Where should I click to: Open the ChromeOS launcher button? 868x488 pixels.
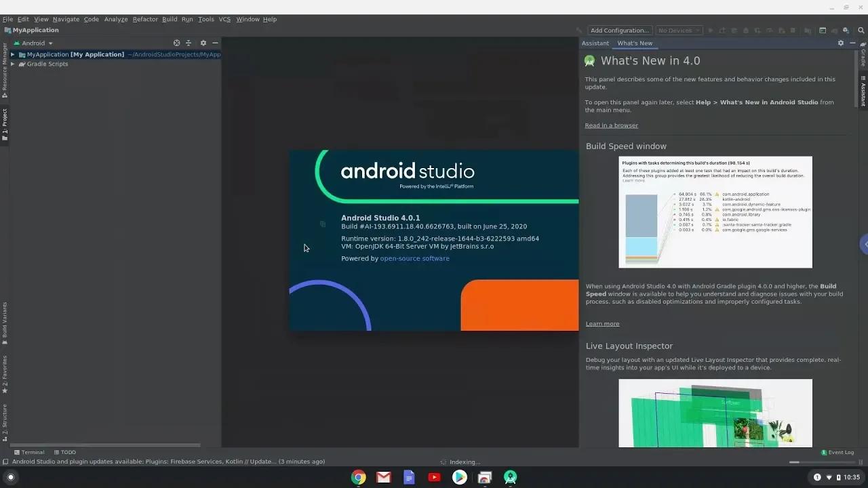10,477
